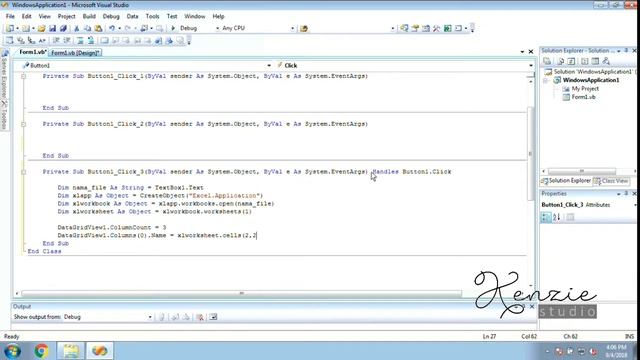This screenshot has width=640, height=360.
Task: Select the Solution Explorer bottom tab
Action: coord(566,181)
